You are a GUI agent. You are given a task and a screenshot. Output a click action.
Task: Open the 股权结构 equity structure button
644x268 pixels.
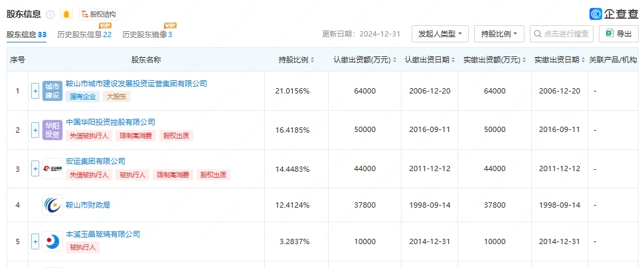coord(98,15)
